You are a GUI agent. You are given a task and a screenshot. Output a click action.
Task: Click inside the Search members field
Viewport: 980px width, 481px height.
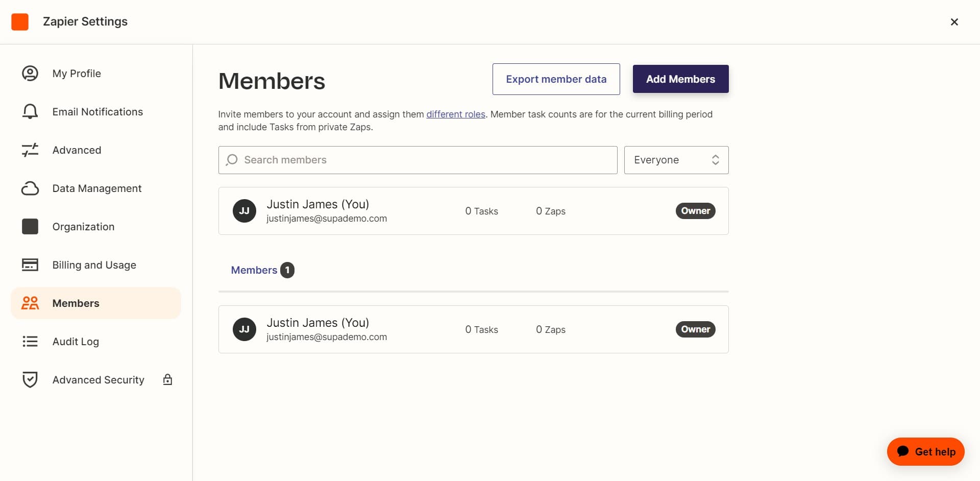[x=418, y=160]
